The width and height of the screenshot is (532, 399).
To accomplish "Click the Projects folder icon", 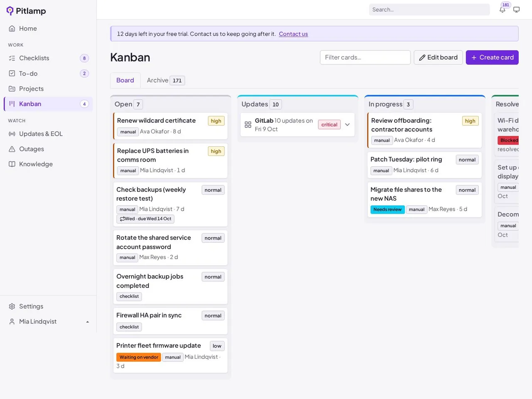I will tap(12, 89).
